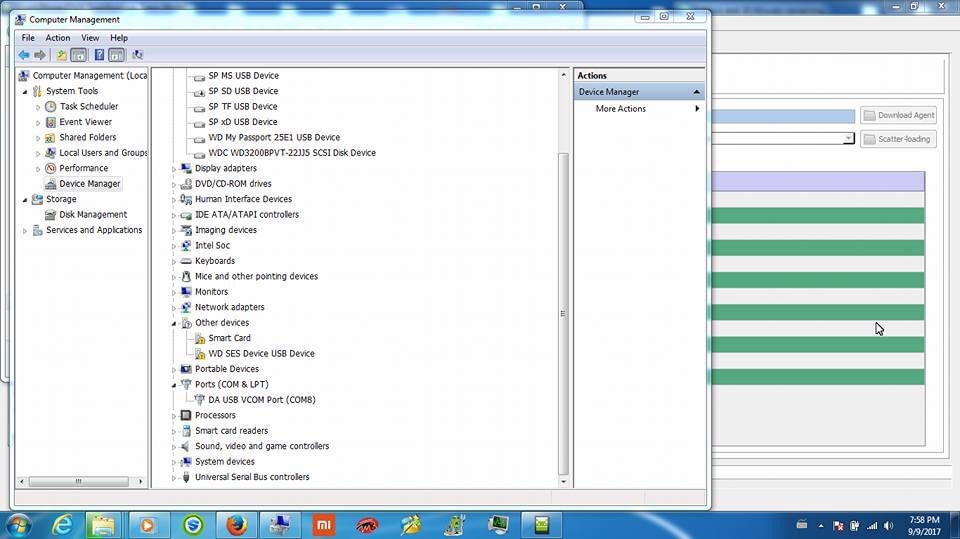Click More Actions in the Actions pane
960x539 pixels.
tap(621, 109)
